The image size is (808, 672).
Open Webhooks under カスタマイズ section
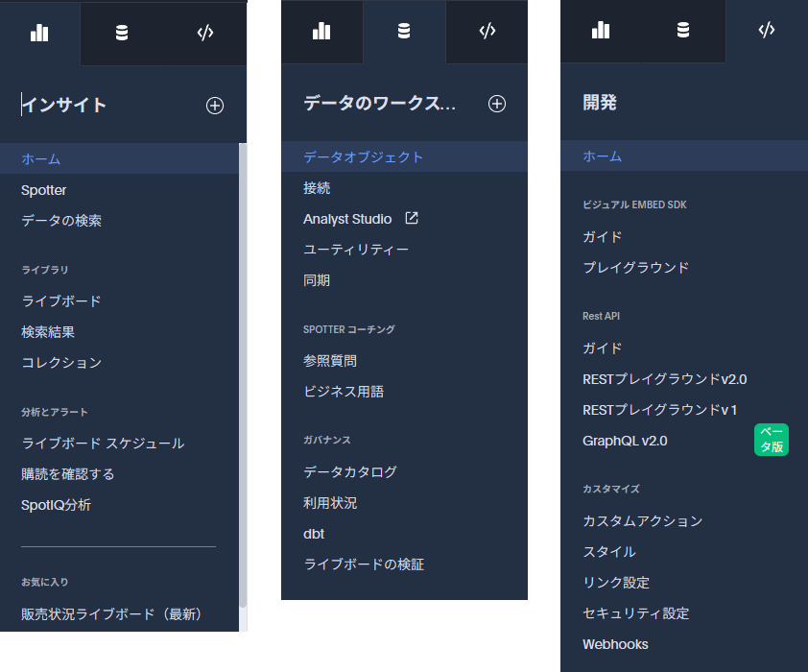pyautogui.click(x=615, y=644)
